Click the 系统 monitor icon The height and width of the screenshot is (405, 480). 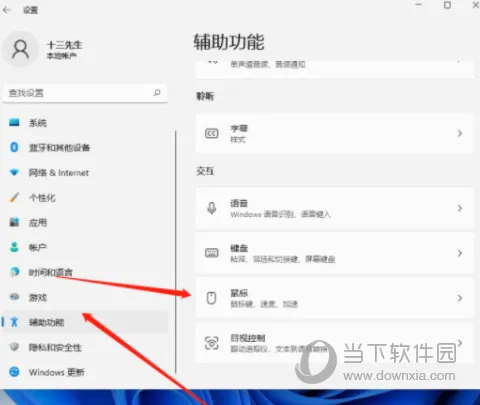(x=14, y=122)
